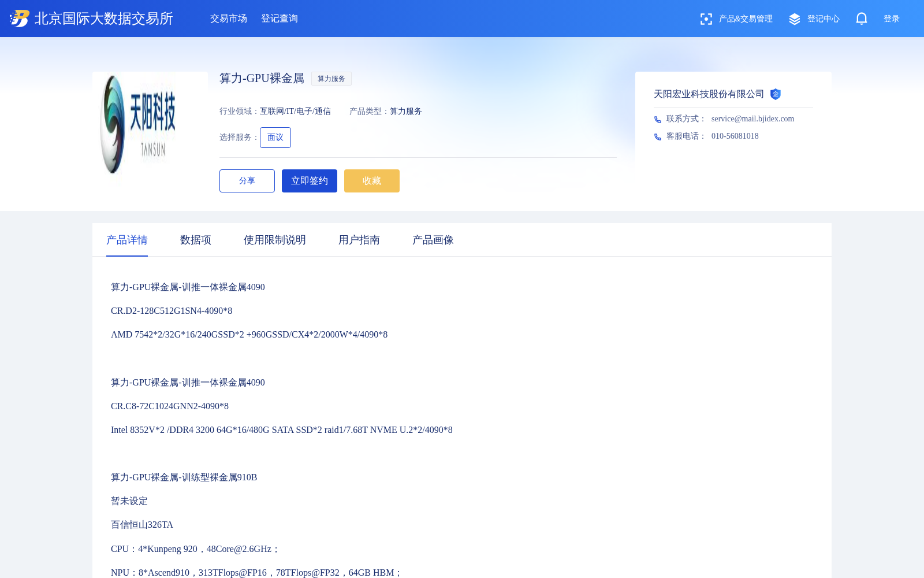
Task: Click the product title 算力-GPU裸金属
Action: pos(262,79)
